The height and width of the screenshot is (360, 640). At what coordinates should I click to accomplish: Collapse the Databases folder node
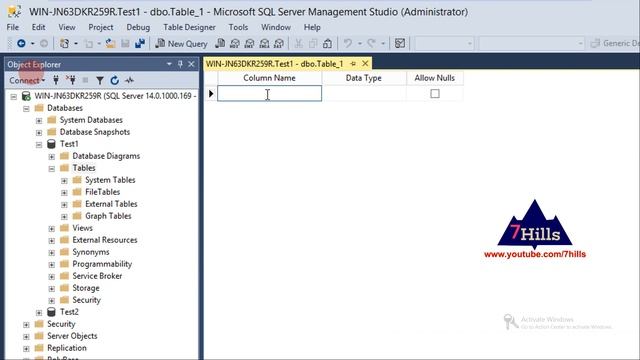click(26, 109)
